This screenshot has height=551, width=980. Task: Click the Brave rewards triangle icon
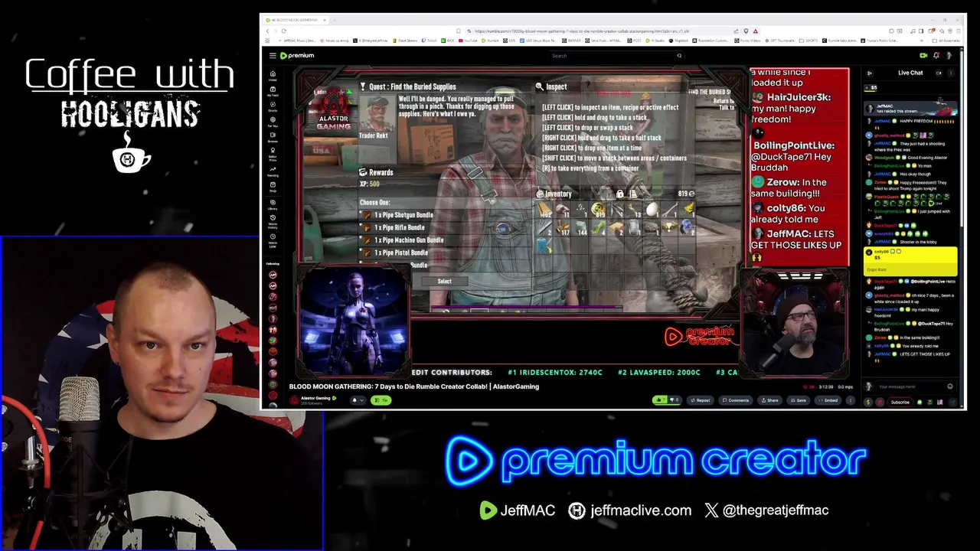click(755, 31)
